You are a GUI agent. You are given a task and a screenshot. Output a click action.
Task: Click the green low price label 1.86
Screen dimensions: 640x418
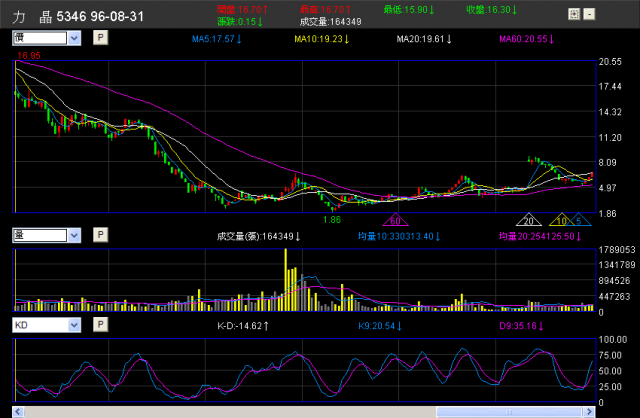tap(332, 220)
